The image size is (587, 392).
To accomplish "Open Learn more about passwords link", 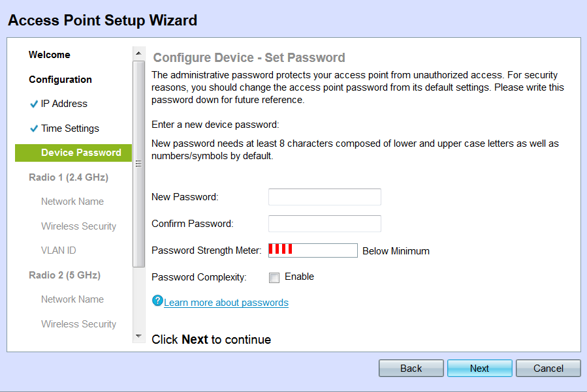I will click(226, 303).
